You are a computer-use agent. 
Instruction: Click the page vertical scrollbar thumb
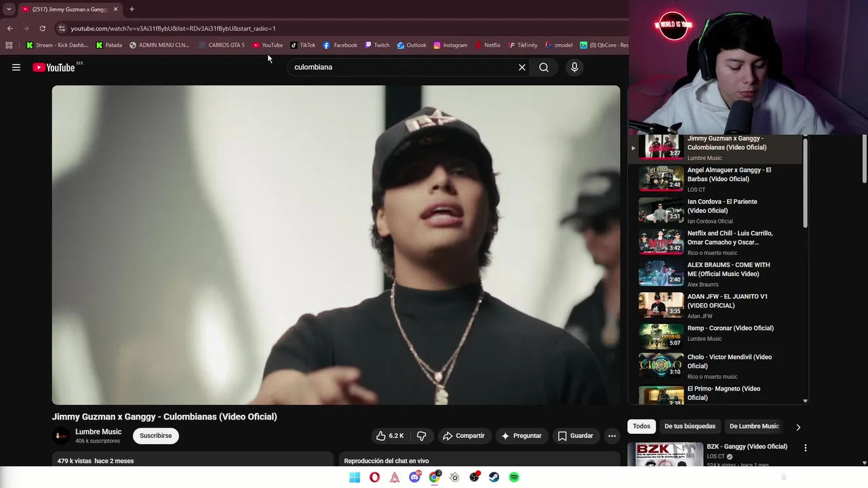(865, 159)
